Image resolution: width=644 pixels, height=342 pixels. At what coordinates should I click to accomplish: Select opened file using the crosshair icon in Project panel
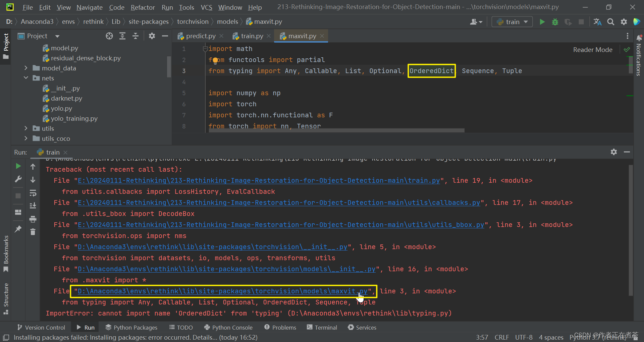(109, 36)
